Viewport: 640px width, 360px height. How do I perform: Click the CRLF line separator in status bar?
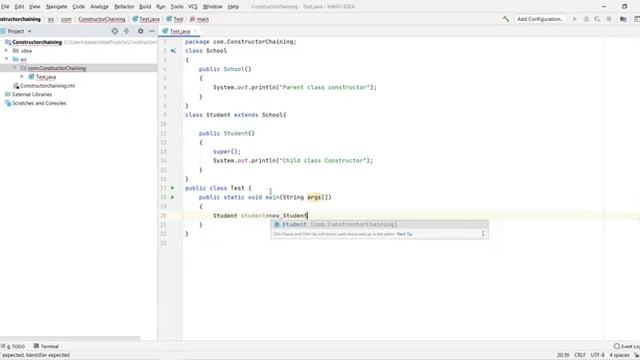pyautogui.click(x=580, y=355)
